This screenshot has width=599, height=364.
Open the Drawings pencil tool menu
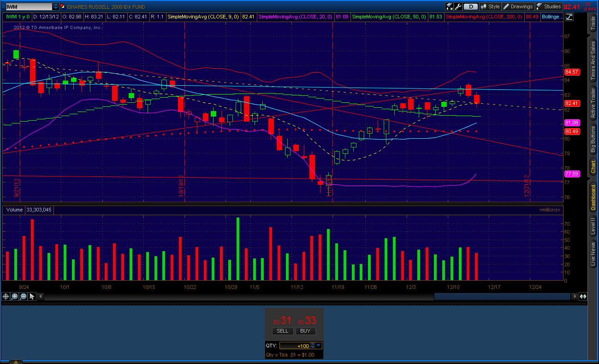click(x=505, y=6)
